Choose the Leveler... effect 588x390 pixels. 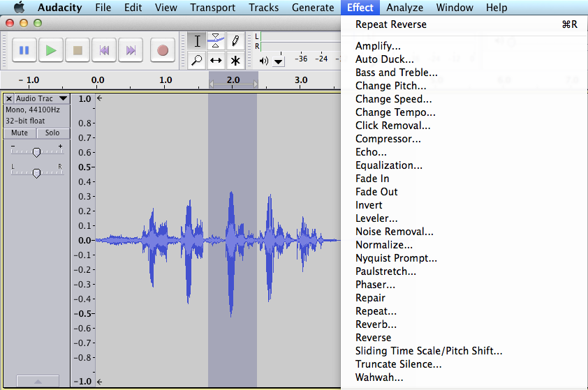[x=464, y=218]
